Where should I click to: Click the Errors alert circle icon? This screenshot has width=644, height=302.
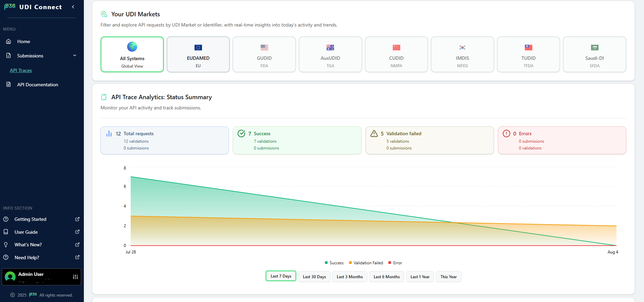[x=507, y=134]
